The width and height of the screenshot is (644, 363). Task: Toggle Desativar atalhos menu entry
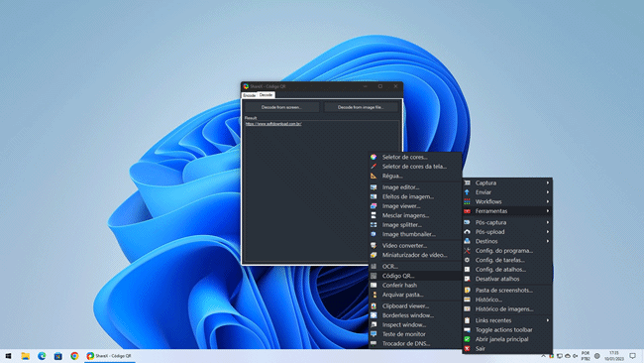tap(507, 279)
